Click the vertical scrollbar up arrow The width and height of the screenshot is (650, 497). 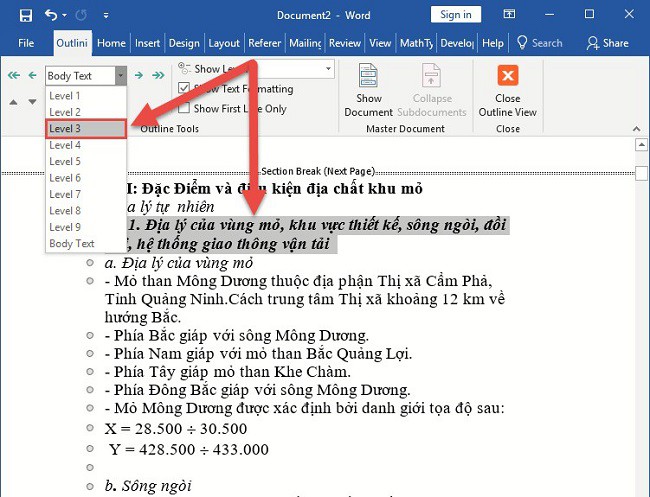[641, 145]
